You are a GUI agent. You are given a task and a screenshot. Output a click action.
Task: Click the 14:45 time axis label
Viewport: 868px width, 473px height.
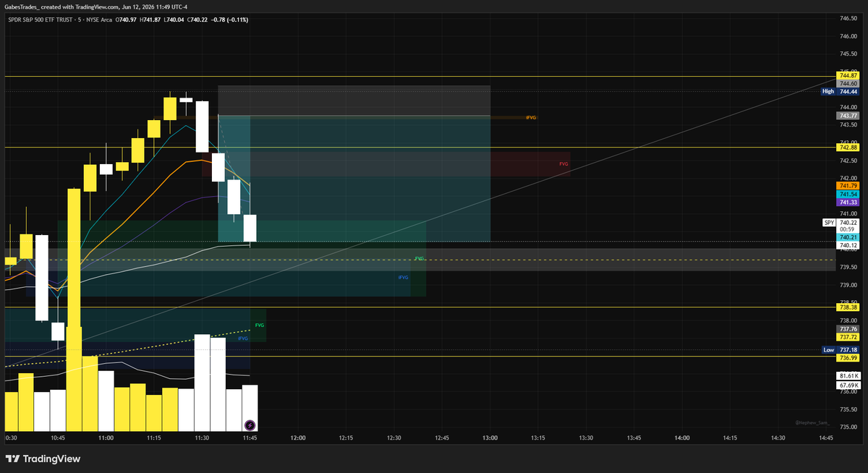click(826, 438)
